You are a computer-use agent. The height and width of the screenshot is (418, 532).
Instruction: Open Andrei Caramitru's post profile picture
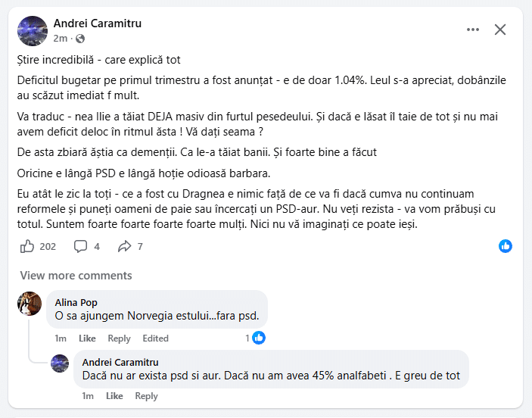click(x=32, y=30)
